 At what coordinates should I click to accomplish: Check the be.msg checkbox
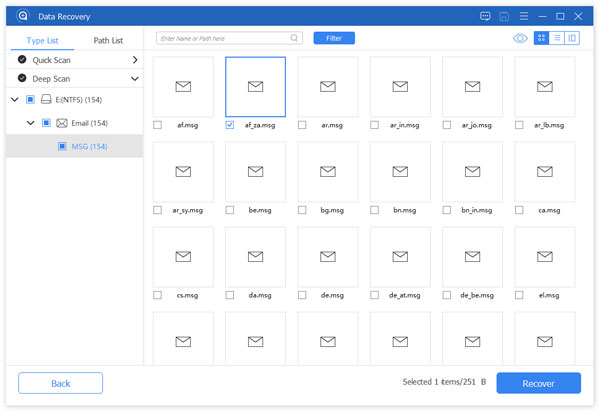[230, 210]
